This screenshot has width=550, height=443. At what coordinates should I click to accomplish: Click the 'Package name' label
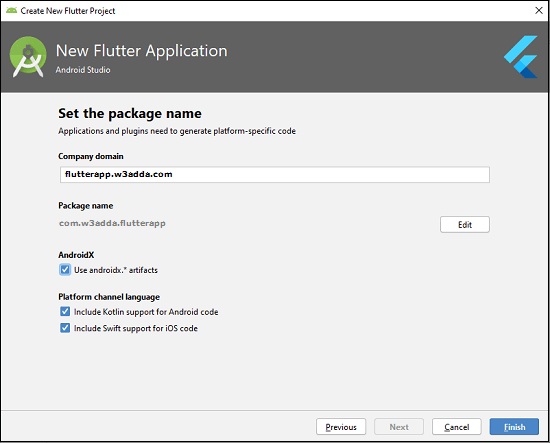coord(86,206)
